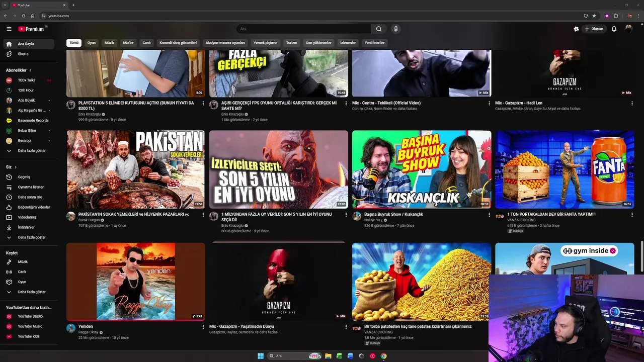The image size is (644, 362).
Task: Click the Burak Durgun channel name
Action: (89, 220)
